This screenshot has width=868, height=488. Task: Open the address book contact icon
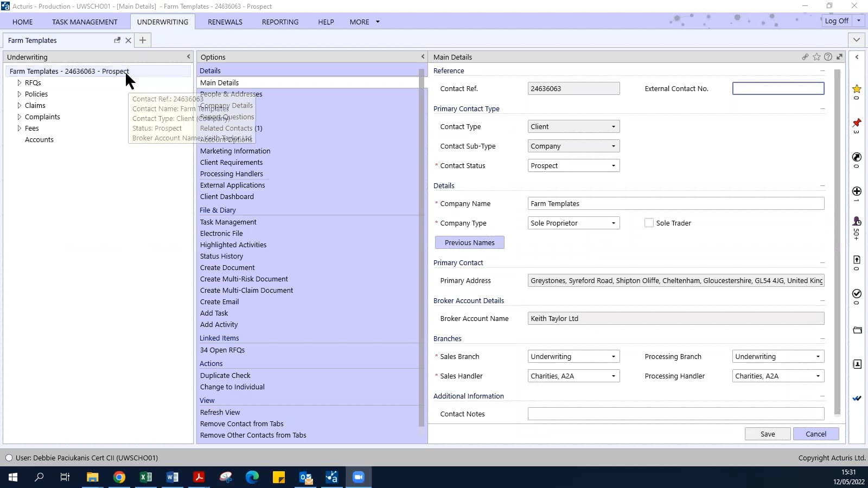[857, 364]
